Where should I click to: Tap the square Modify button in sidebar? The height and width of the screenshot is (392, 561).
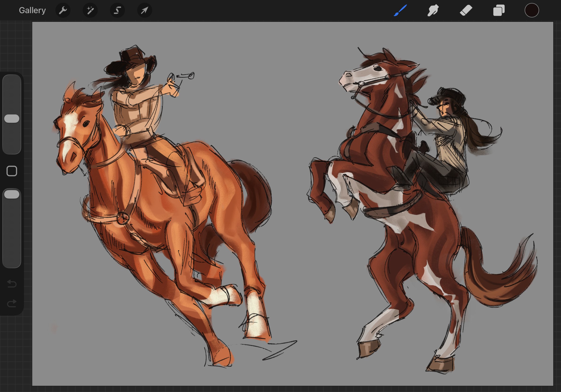(x=12, y=171)
